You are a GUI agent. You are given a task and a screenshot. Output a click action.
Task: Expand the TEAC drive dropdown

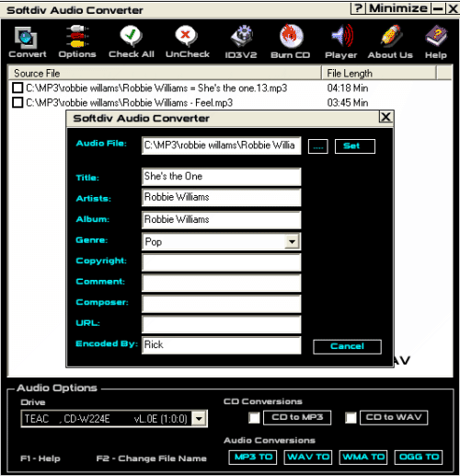click(x=199, y=418)
